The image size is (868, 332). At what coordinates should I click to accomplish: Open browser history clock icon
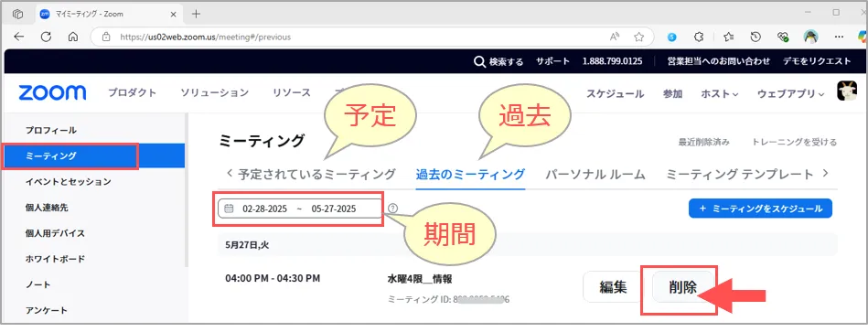tap(755, 37)
